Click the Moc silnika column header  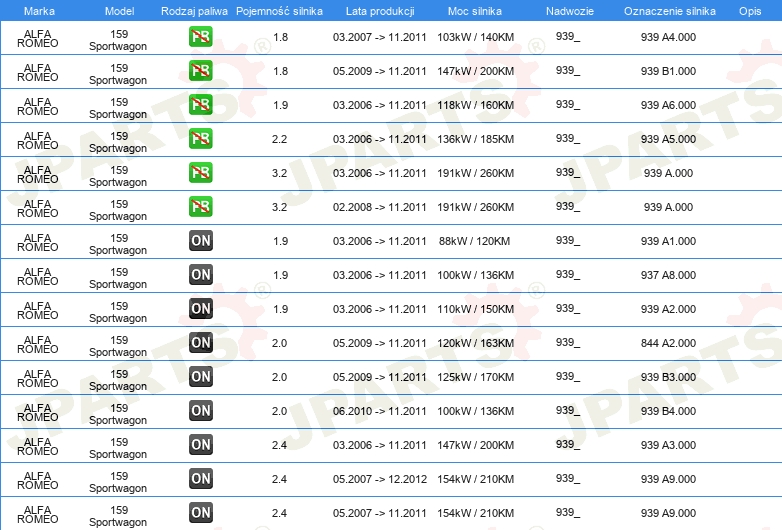(475, 11)
